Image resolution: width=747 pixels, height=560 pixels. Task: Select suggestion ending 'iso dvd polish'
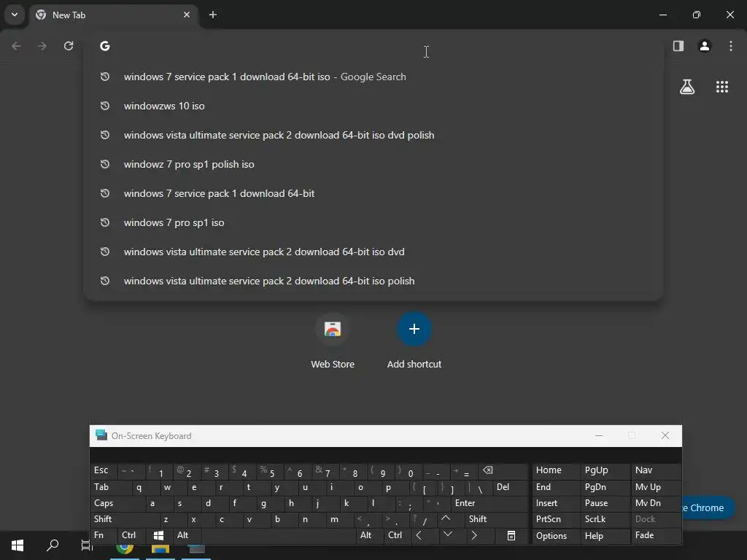point(373,135)
